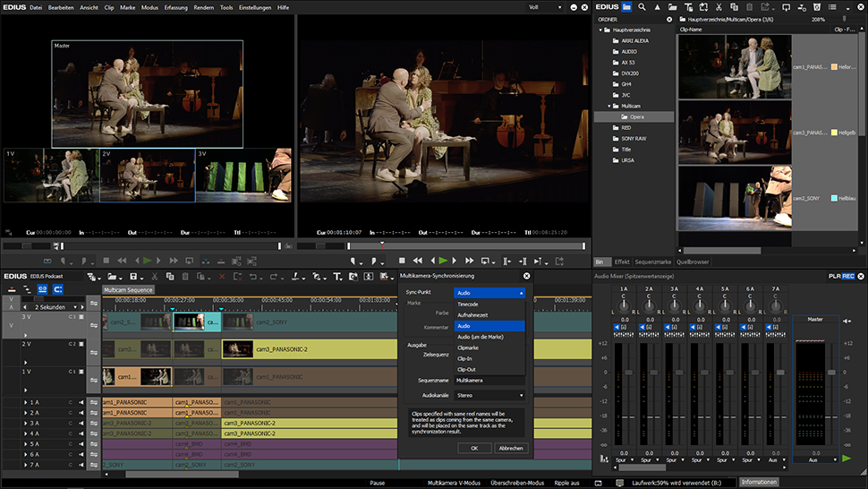The width and height of the screenshot is (868, 489).
Task: Toggle the mute speaker on mixer channel 1A
Action: click(x=617, y=327)
